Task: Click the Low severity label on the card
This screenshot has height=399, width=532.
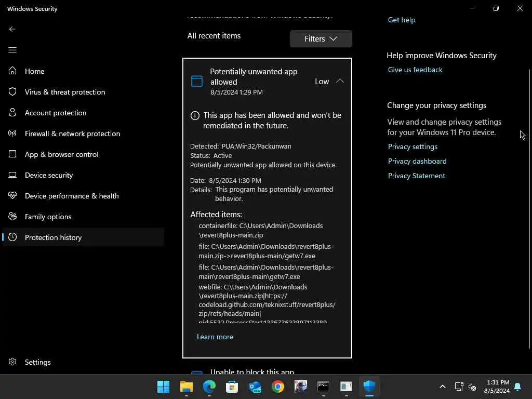Action: (x=322, y=82)
